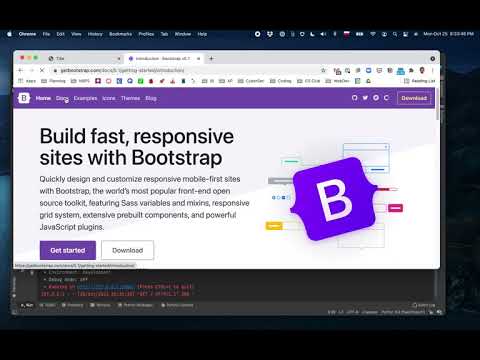The image size is (480, 360).
Task: Open the Chrome menu in menu bar
Action: pyautogui.click(x=27, y=34)
